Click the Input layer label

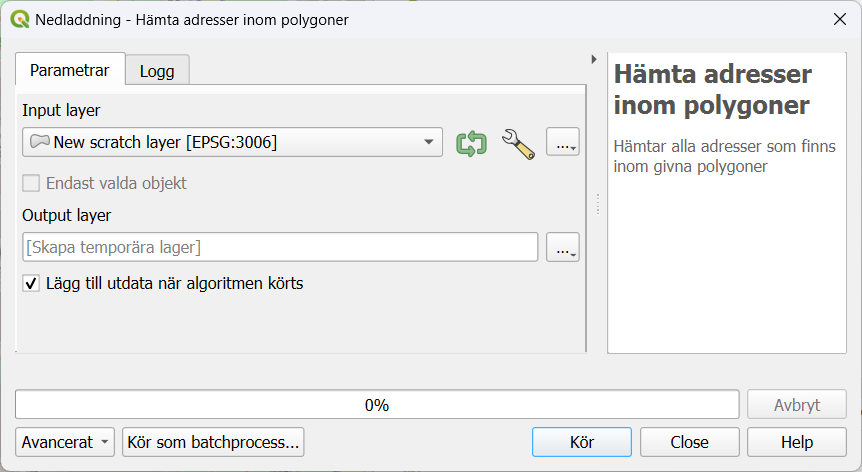61,110
